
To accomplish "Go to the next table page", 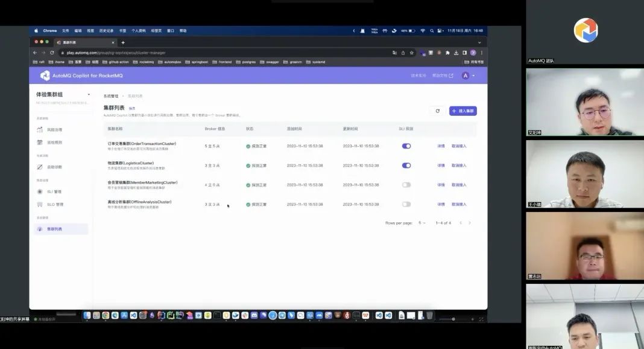I will coord(470,223).
